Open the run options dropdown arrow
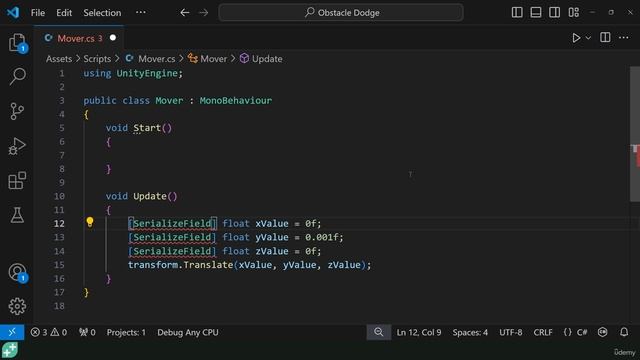Viewport: 640px width, 360px height. (x=588, y=38)
